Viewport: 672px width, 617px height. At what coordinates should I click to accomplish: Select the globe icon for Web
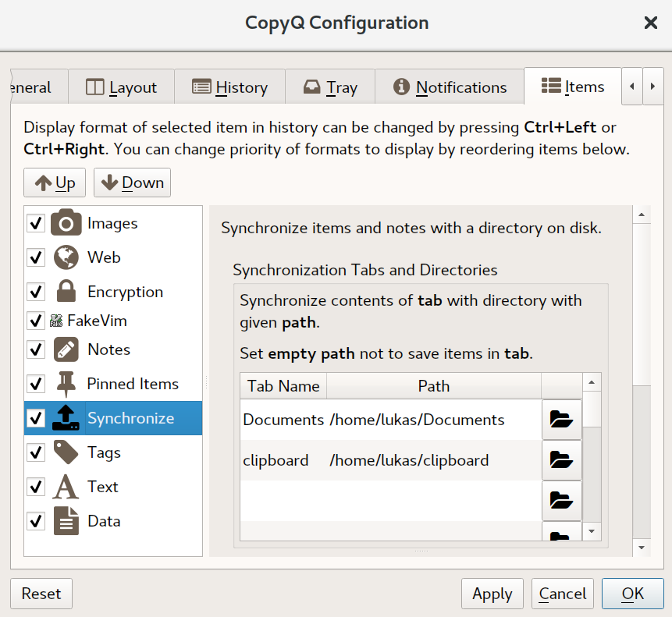(x=66, y=257)
